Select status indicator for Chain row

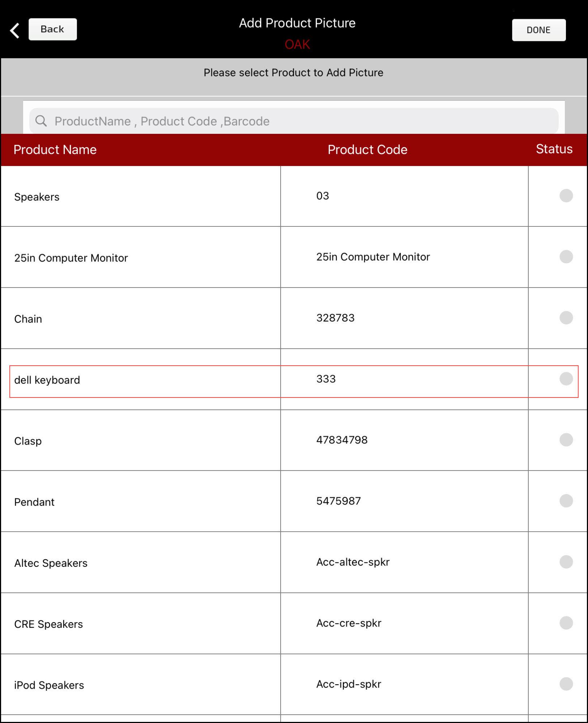pos(566,318)
